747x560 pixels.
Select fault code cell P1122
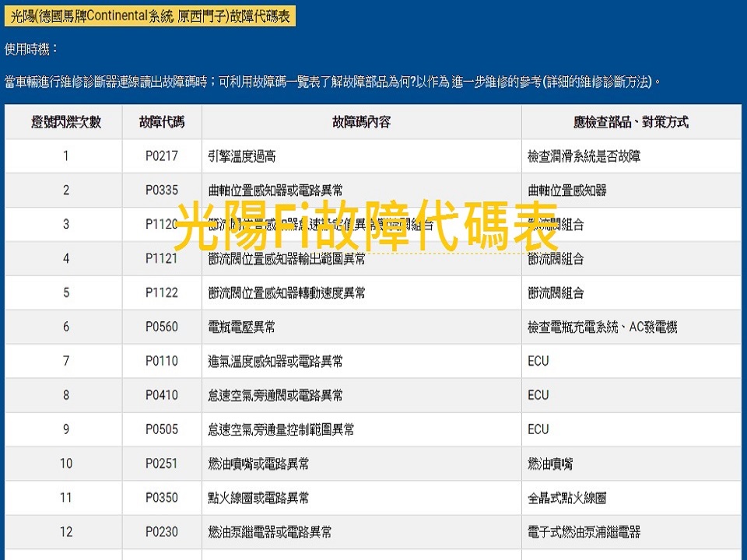click(162, 292)
